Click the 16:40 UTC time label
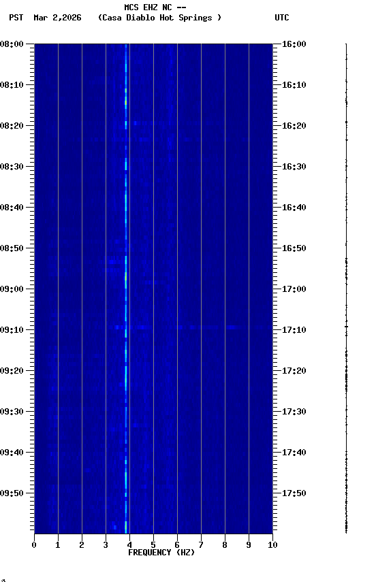The height and width of the screenshot is (588, 376). click(294, 208)
